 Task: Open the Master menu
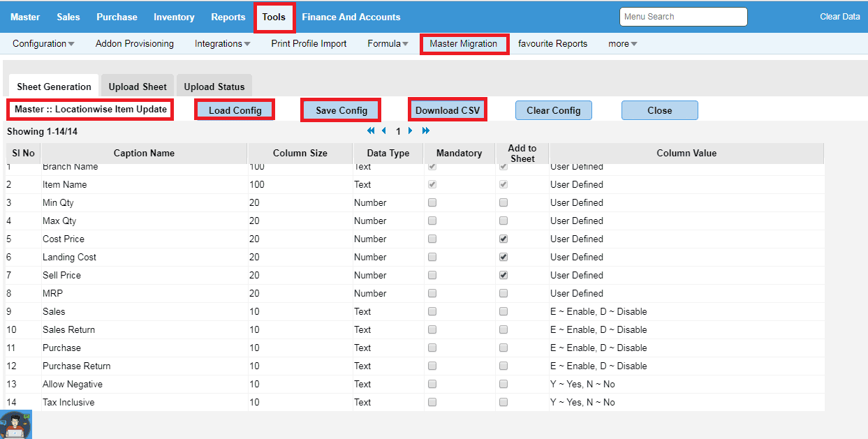pos(25,17)
